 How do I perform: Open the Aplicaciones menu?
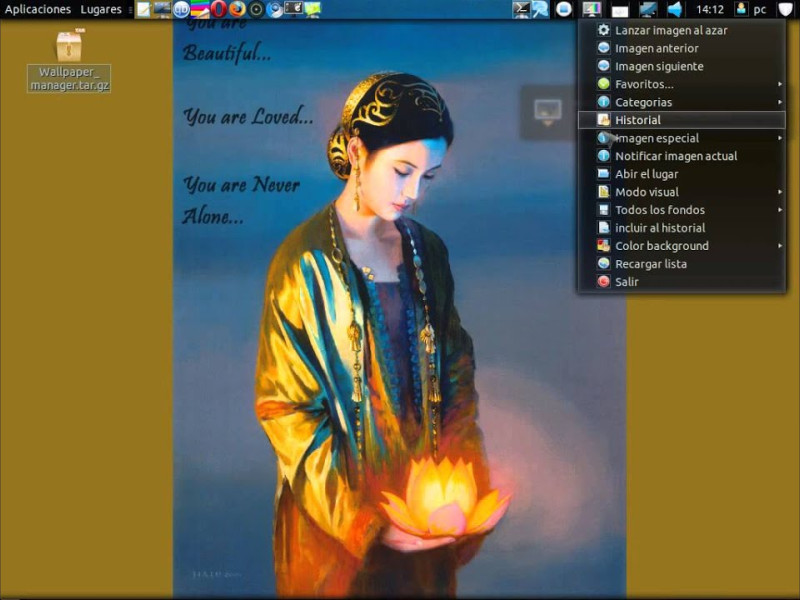point(38,9)
